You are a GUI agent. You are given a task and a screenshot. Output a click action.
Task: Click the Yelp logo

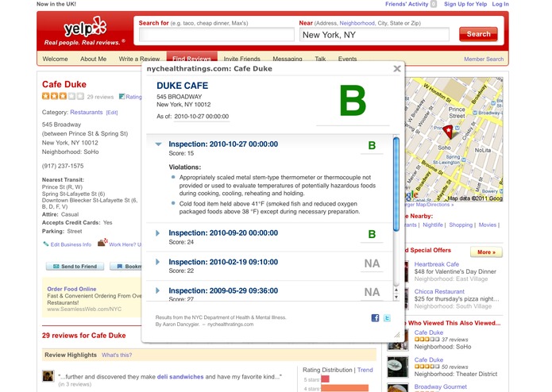click(85, 28)
